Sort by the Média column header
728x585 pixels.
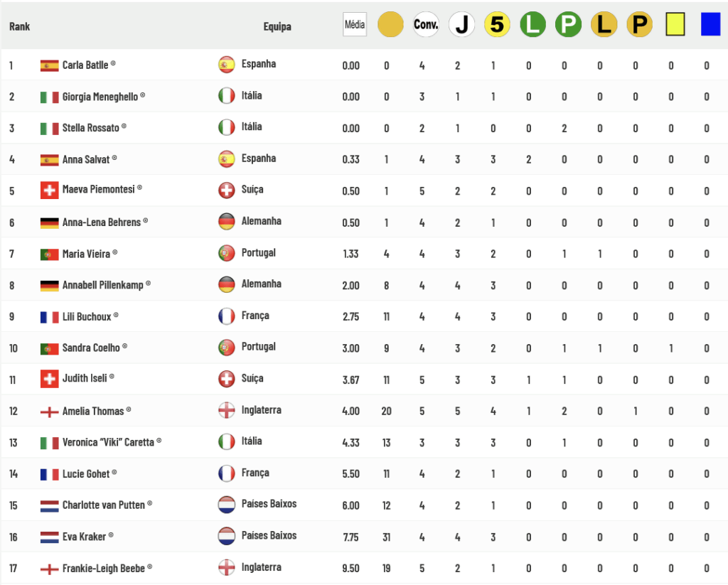pyautogui.click(x=355, y=25)
